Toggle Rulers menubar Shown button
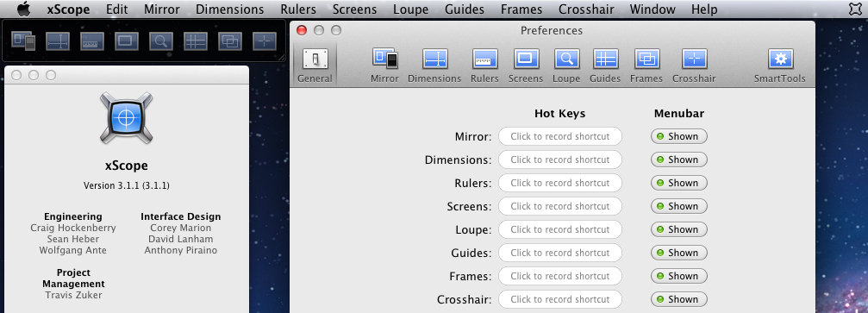 coord(678,183)
